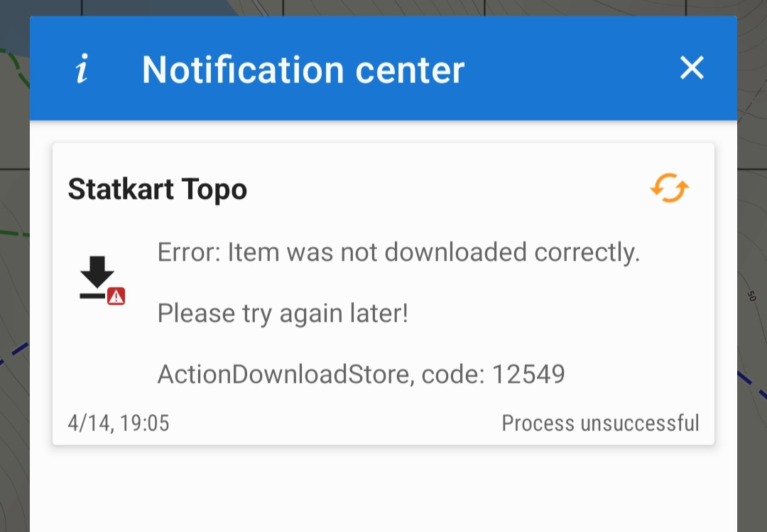Tap the blue dashed line at map's left edge
The image size is (767, 532).
click(13, 354)
